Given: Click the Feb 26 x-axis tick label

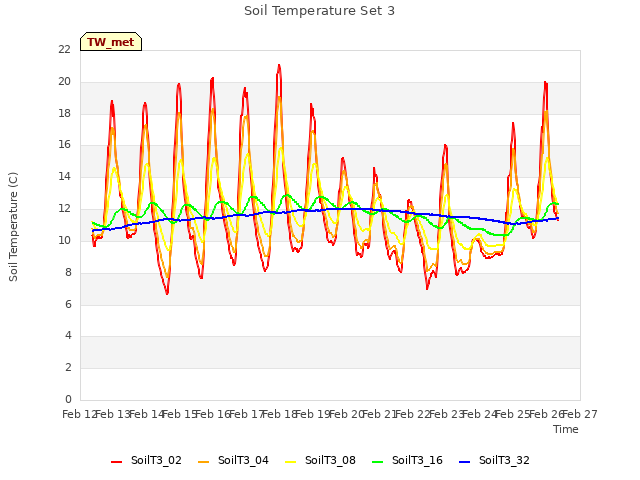Looking at the screenshot, I should coord(546,414).
